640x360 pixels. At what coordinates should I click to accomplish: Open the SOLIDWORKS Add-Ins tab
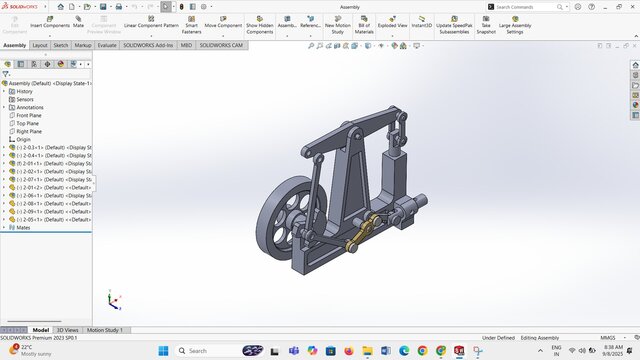[x=148, y=45]
